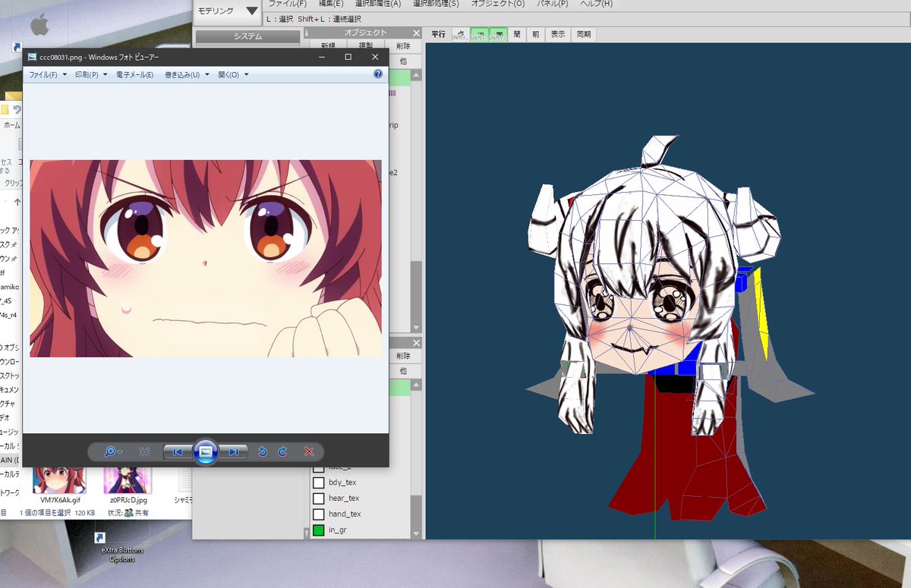Toggle the 簡 simple display

click(517, 34)
